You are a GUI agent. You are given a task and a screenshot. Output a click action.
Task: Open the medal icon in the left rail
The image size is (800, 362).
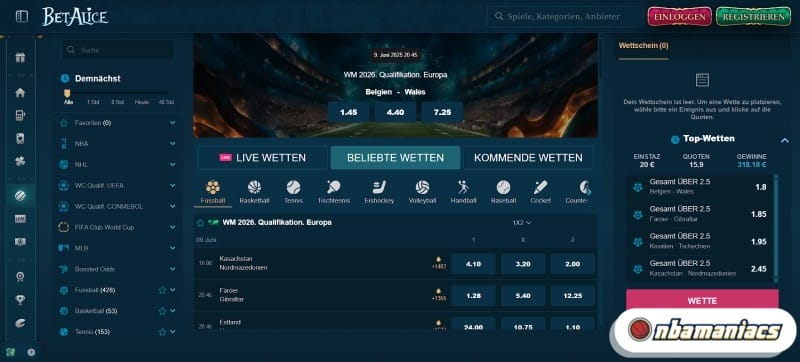tap(20, 277)
